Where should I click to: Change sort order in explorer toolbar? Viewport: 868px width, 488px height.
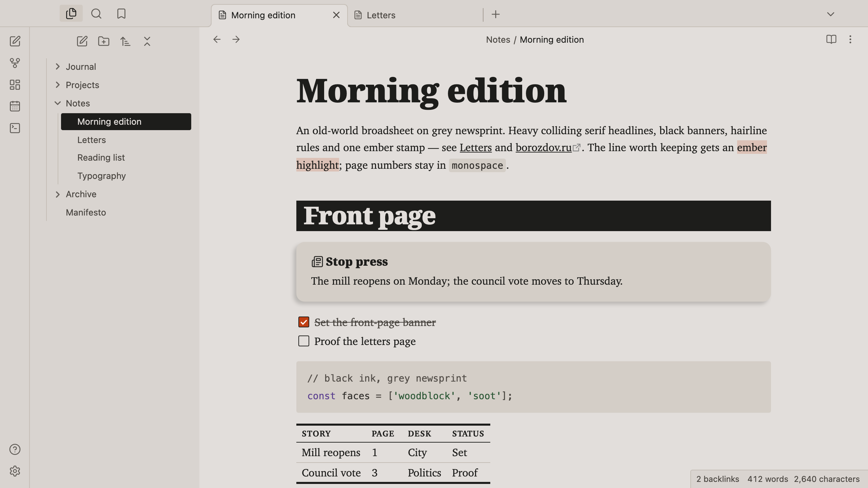pyautogui.click(x=125, y=41)
